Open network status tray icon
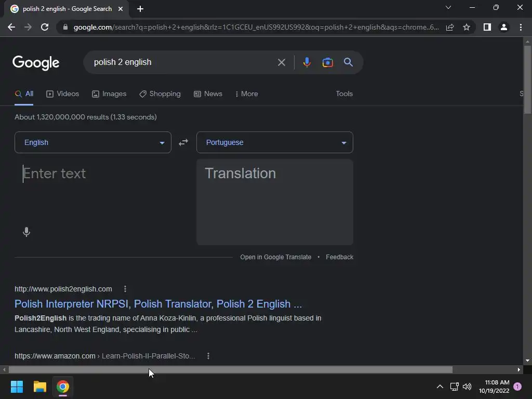Image resolution: width=532 pixels, height=399 pixels. [x=454, y=387]
